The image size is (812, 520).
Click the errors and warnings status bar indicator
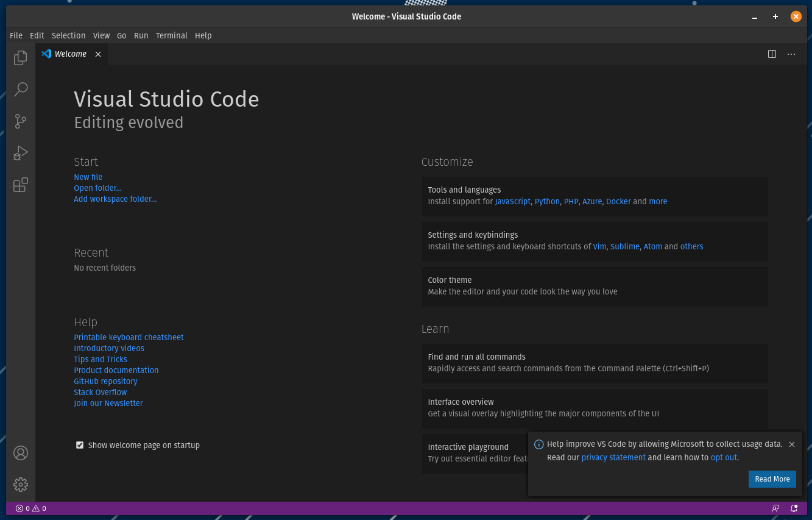pyautogui.click(x=30, y=508)
